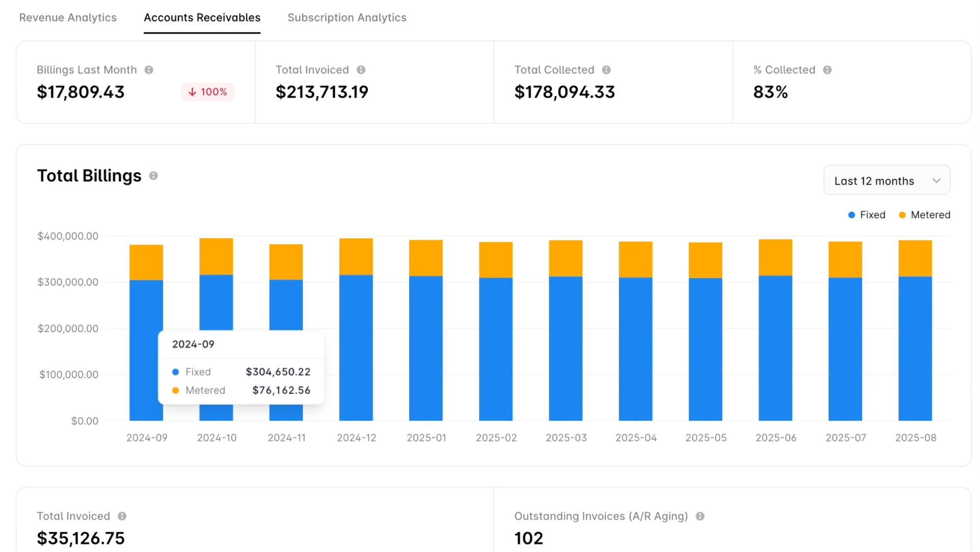
Task: Click info icon beside Total Collected
Action: [606, 70]
